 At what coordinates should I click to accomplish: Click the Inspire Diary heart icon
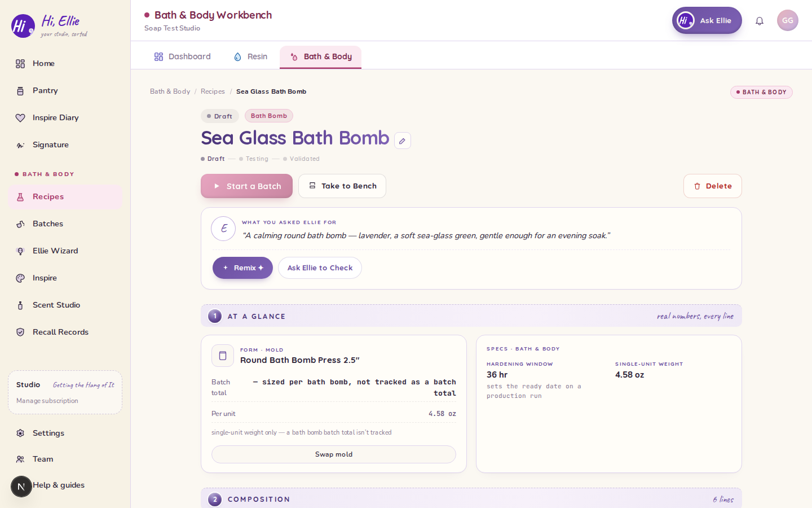20,118
